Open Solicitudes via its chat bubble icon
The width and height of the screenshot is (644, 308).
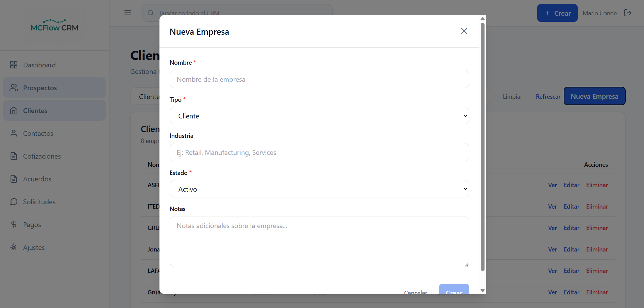(14, 201)
